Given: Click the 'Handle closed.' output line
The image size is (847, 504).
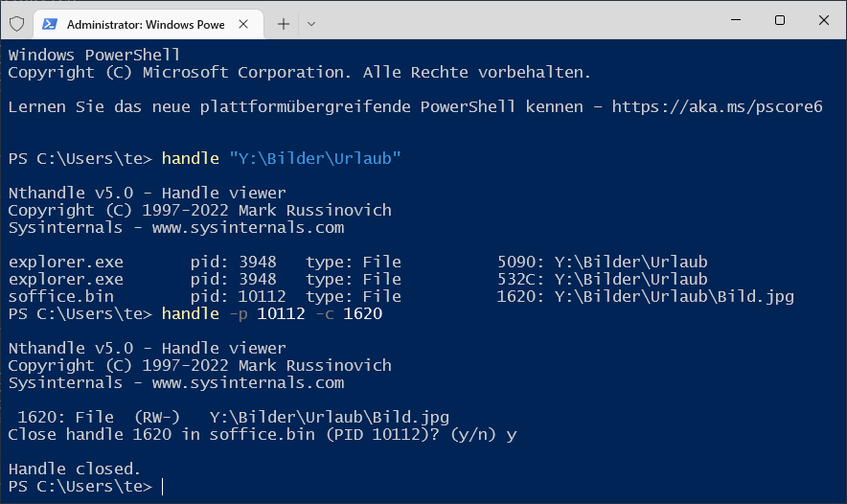Looking at the screenshot, I should (x=75, y=469).
